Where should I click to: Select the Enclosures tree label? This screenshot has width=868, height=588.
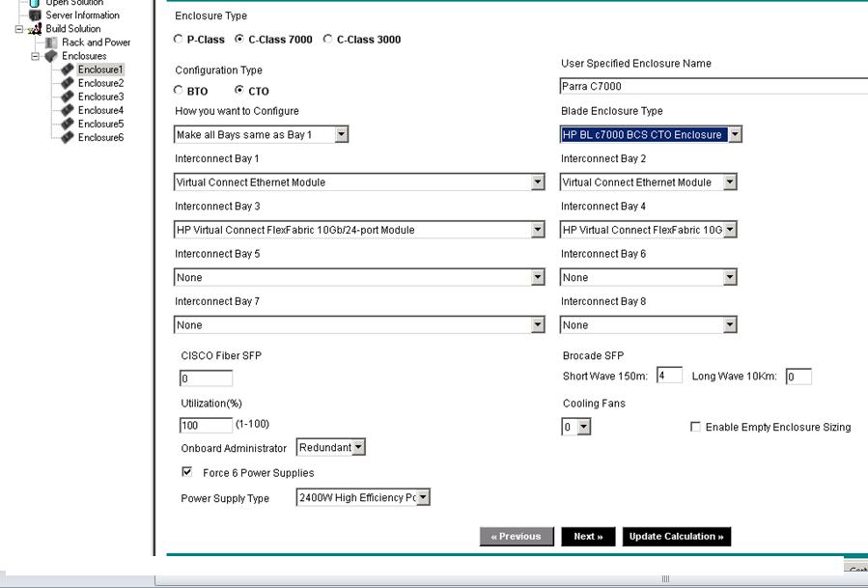[84, 56]
